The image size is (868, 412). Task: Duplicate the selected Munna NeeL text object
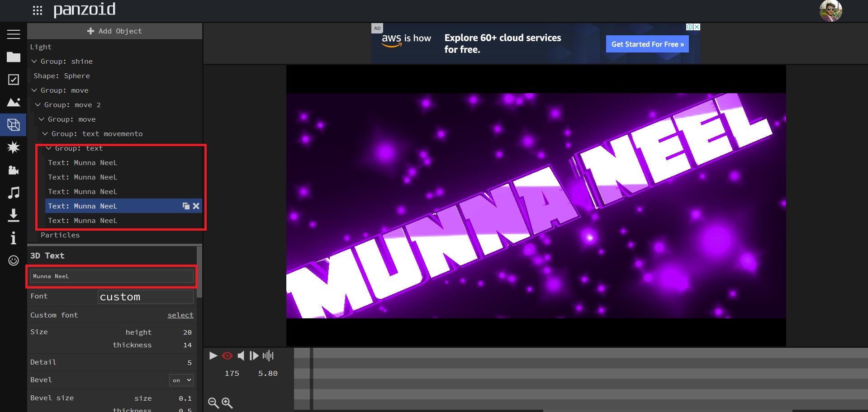186,206
